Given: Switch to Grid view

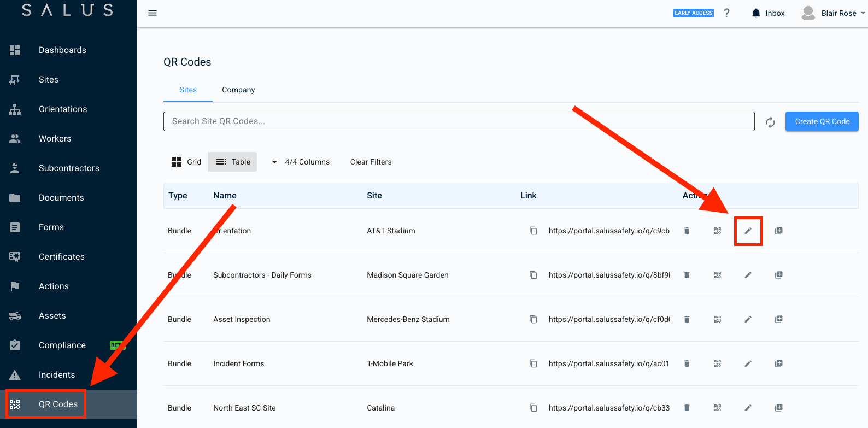Looking at the screenshot, I should click(x=186, y=162).
